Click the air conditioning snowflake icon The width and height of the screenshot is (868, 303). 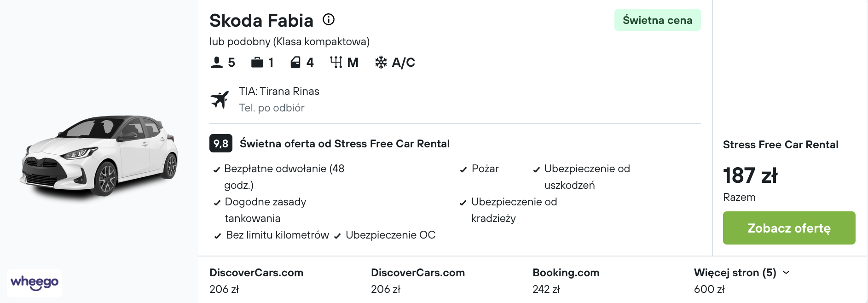[381, 62]
